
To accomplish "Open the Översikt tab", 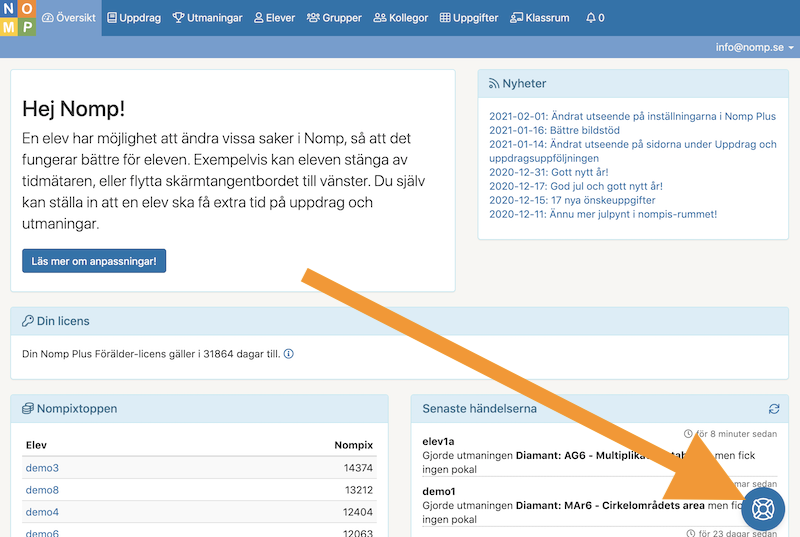I will click(x=69, y=18).
